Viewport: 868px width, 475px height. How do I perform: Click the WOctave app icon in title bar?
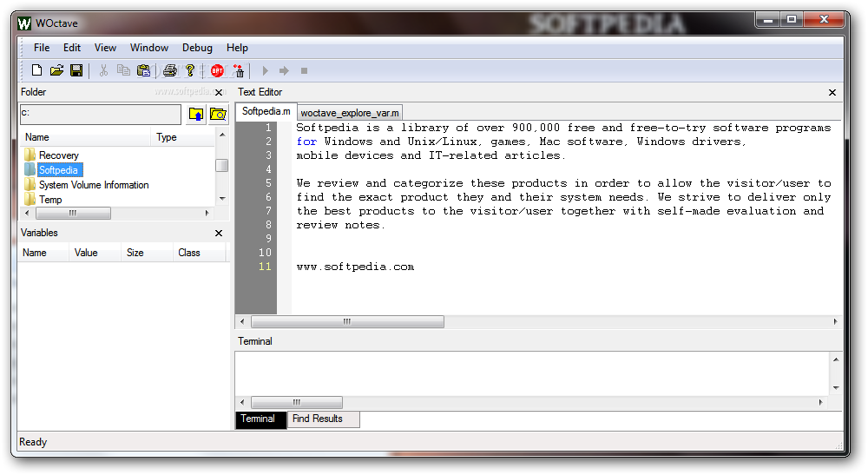tap(24, 23)
